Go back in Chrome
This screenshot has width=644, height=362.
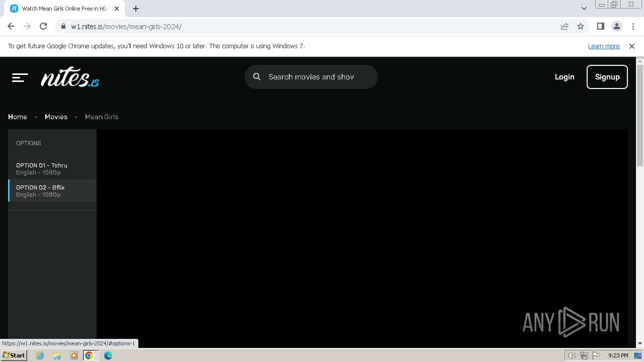[11, 26]
